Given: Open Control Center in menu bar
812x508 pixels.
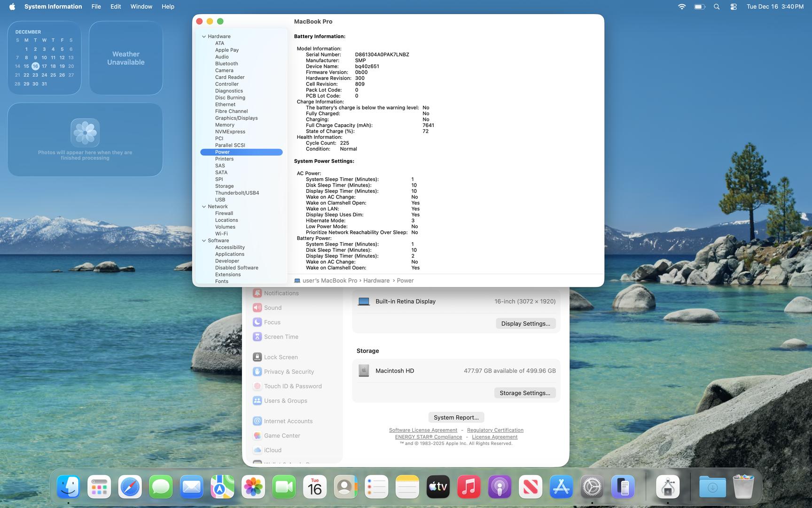Looking at the screenshot, I should coord(733,7).
